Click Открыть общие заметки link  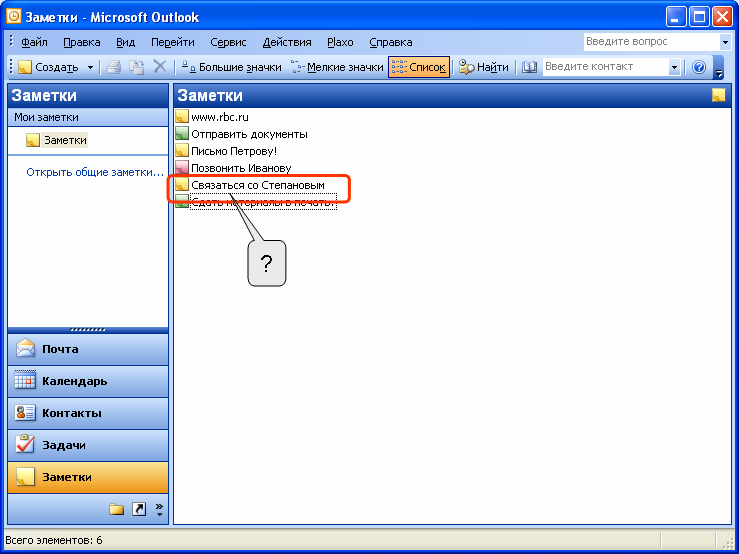coord(95,172)
